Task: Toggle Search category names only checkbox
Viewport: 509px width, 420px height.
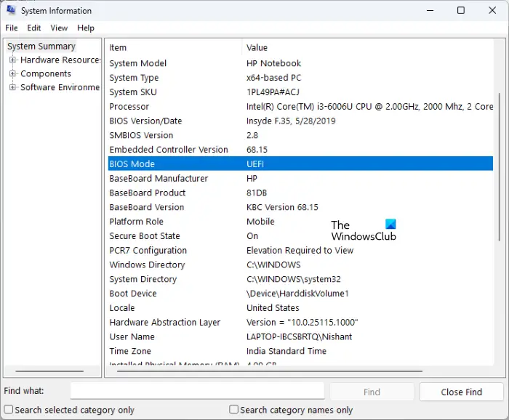Action: coord(234,410)
